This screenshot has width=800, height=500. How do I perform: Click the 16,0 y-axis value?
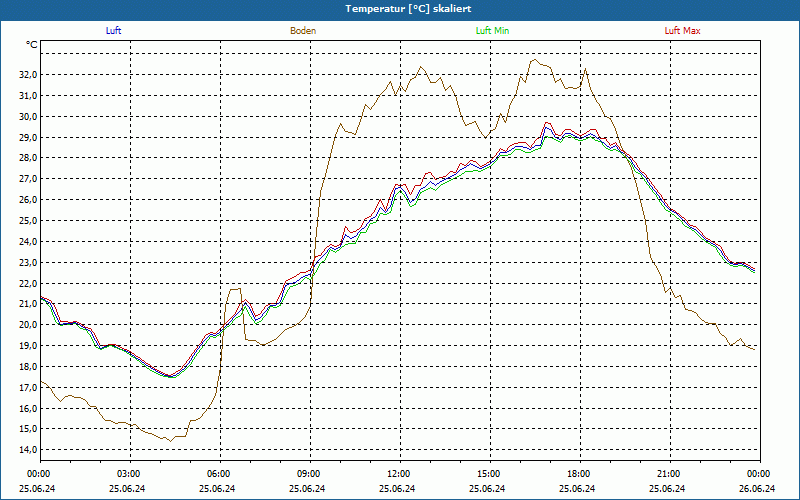(x=29, y=409)
